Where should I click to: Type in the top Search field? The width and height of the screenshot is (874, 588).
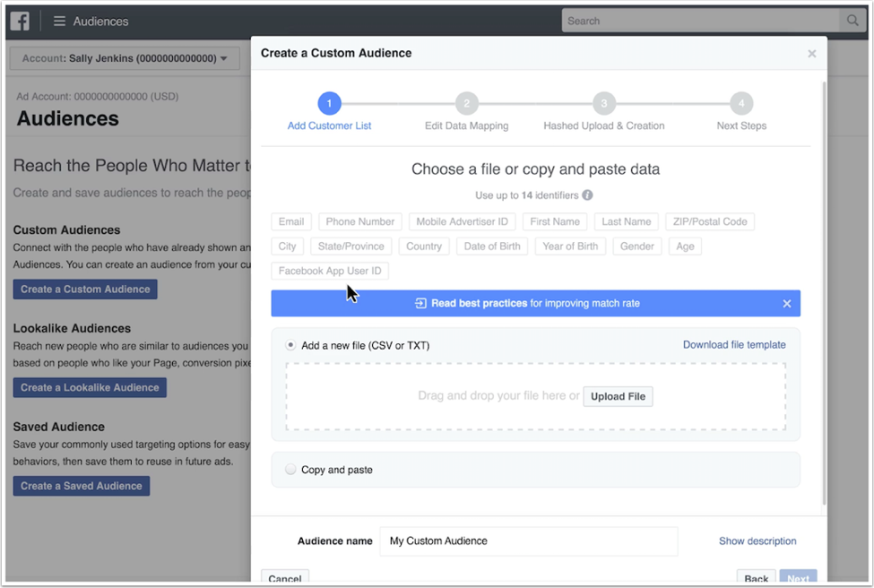[701, 21]
